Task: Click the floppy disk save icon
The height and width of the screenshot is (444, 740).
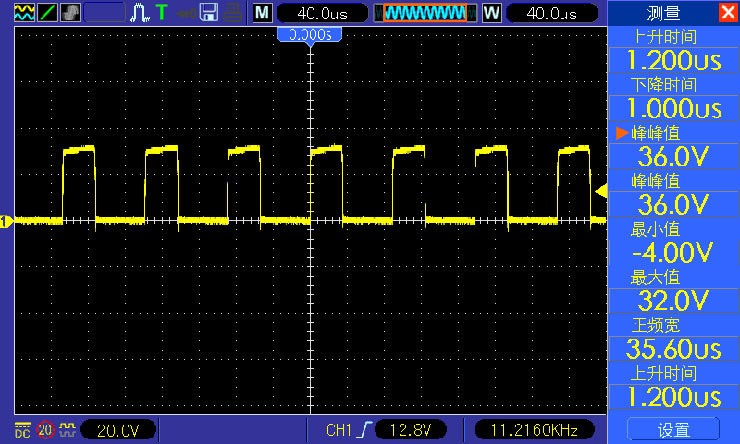Action: [x=209, y=12]
